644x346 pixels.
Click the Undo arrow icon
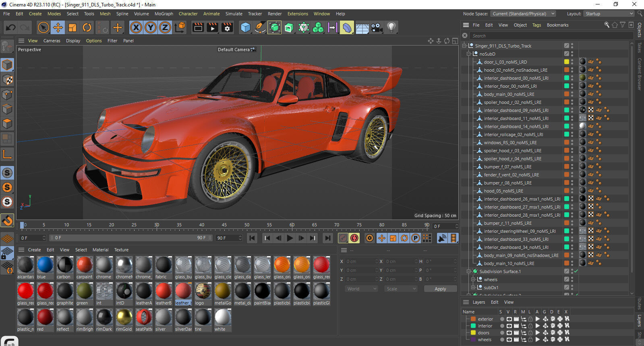click(11, 27)
